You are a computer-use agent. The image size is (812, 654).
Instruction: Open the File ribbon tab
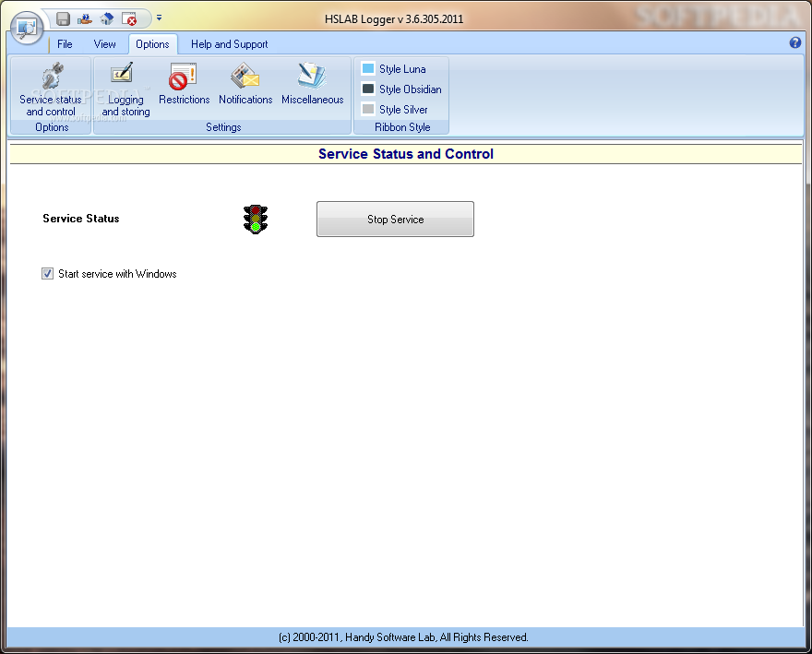(65, 44)
